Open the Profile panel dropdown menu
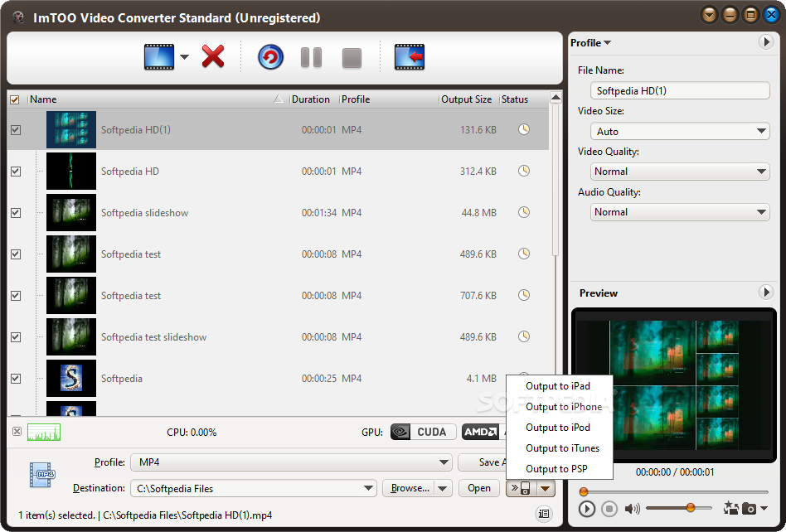 pos(590,43)
